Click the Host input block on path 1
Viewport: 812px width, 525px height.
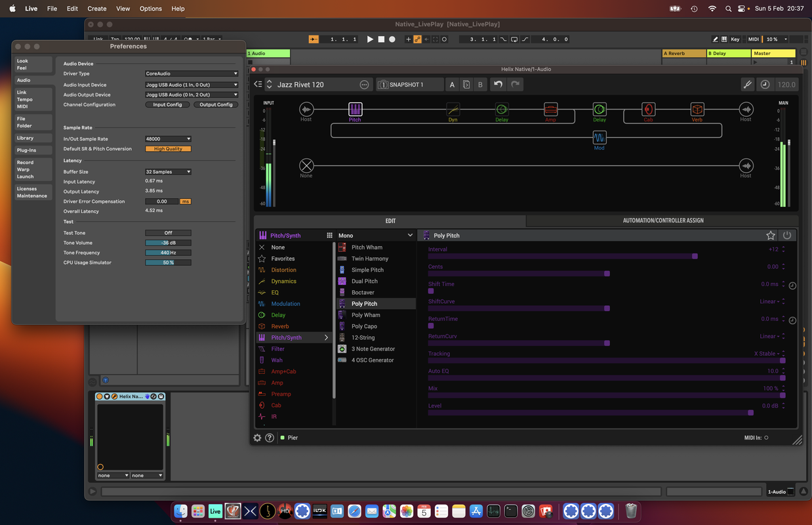(x=306, y=110)
